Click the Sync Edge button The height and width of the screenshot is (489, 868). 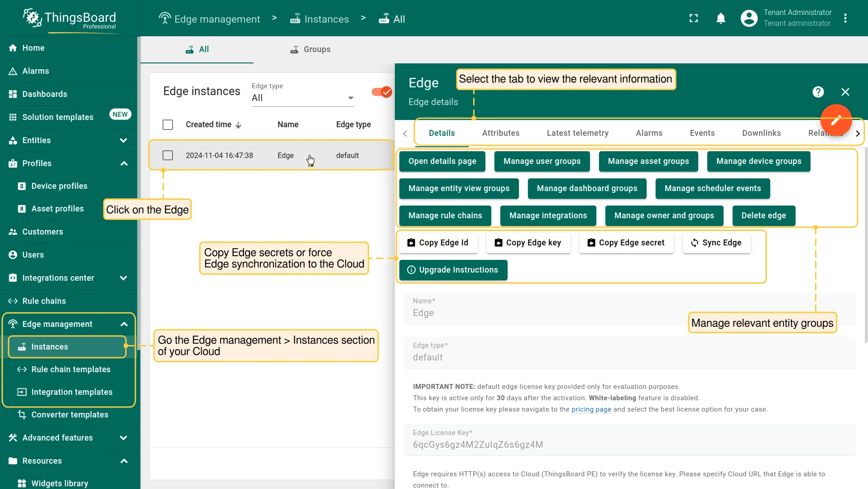[716, 243]
